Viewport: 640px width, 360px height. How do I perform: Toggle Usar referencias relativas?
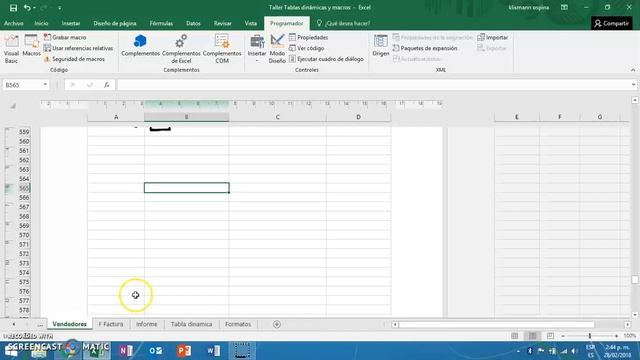coord(78,48)
